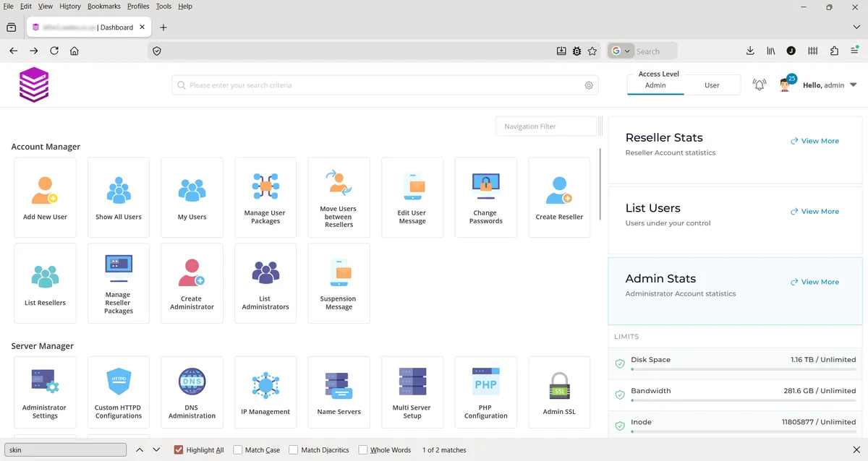This screenshot has height=461, width=868.
Task: Open the search engine dropdown
Action: tap(621, 51)
